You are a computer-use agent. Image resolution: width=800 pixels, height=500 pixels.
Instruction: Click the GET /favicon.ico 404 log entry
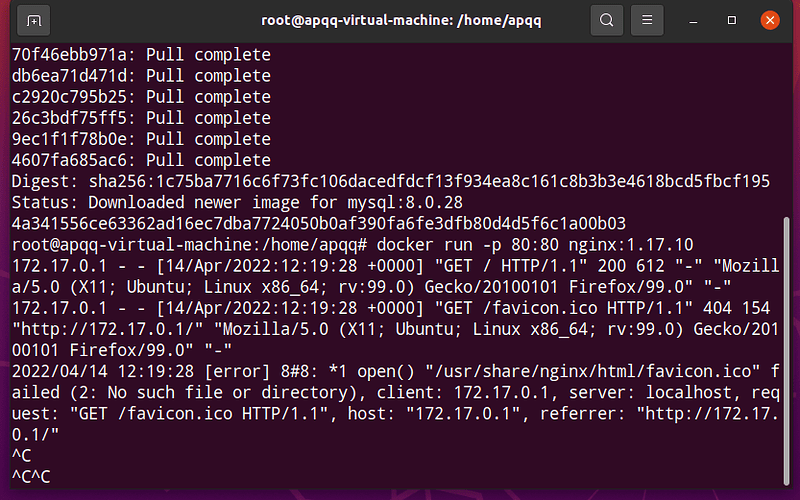point(396,329)
